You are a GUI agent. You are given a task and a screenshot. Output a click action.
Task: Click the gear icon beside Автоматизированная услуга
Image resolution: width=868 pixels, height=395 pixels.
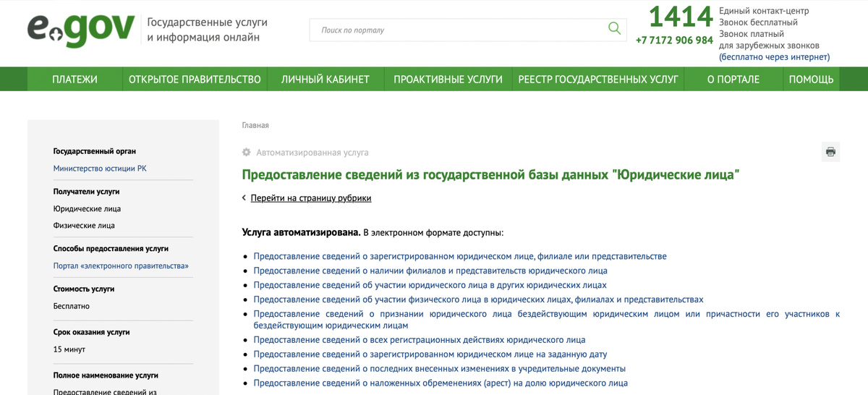pos(247,153)
